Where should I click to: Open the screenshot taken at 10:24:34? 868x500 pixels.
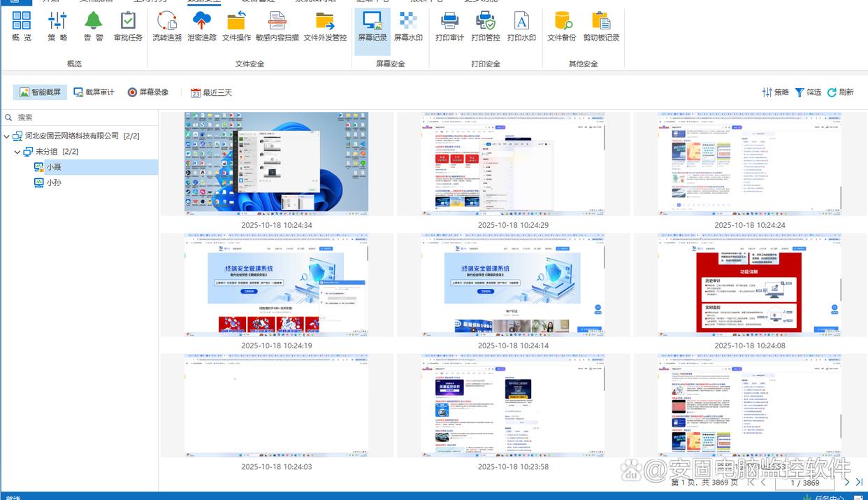point(276,164)
